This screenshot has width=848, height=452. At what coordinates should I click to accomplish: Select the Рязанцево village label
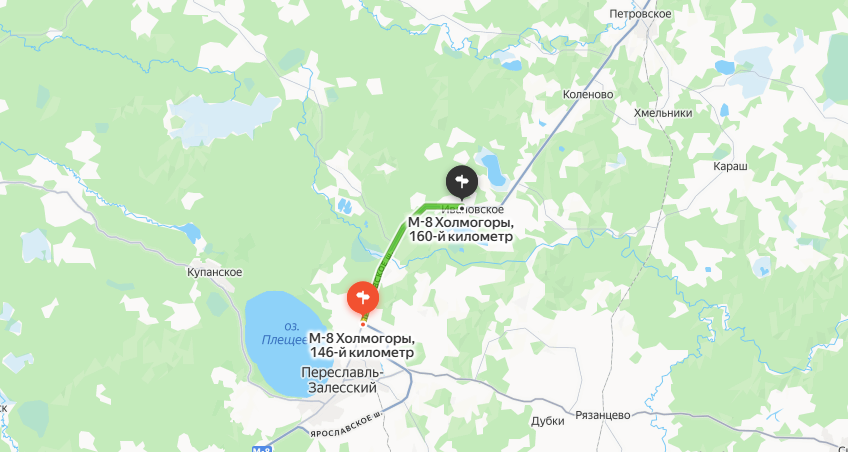tap(603, 415)
